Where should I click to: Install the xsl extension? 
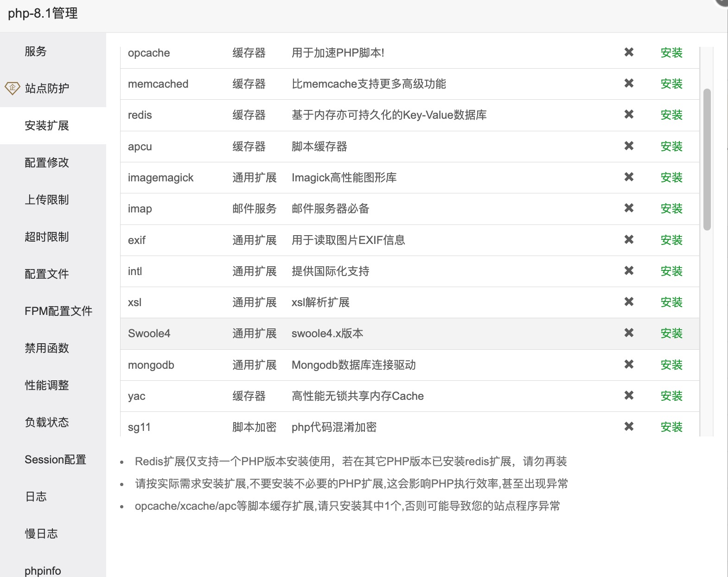(x=671, y=302)
